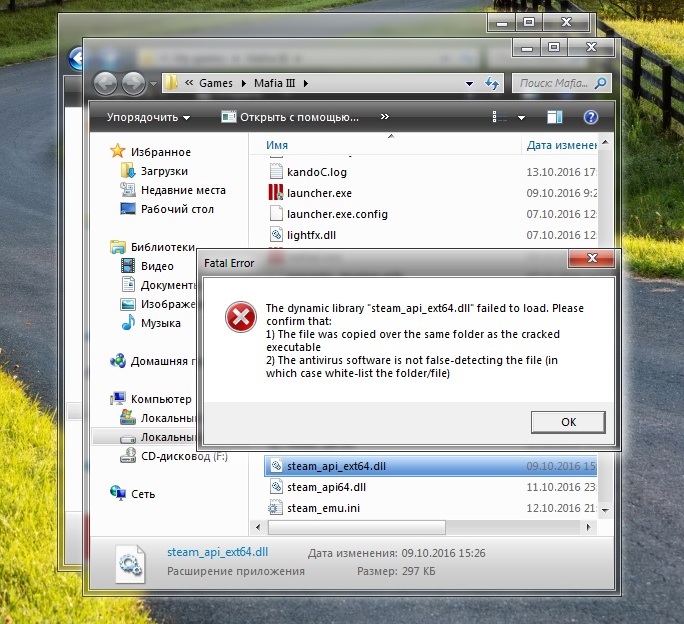The image size is (684, 624).
Task: Click the kandoC.log file icon
Action: [x=276, y=171]
